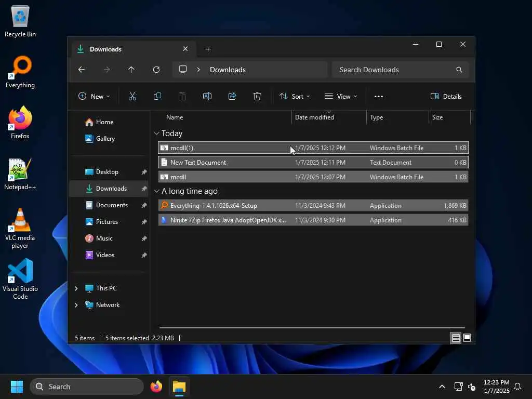Collapse the A long time ago group
Viewport: 532px width, 399px height.
(x=156, y=191)
